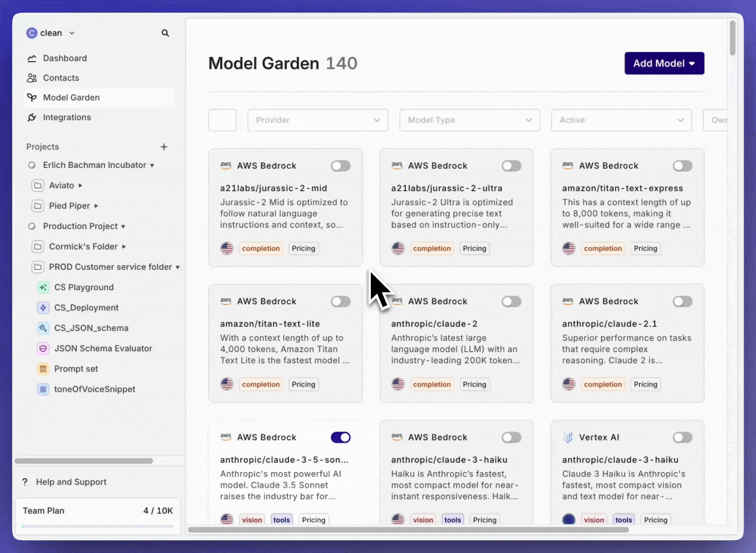The height and width of the screenshot is (553, 756).
Task: Collapse PROD Customer service folder arrow
Action: coord(177,267)
